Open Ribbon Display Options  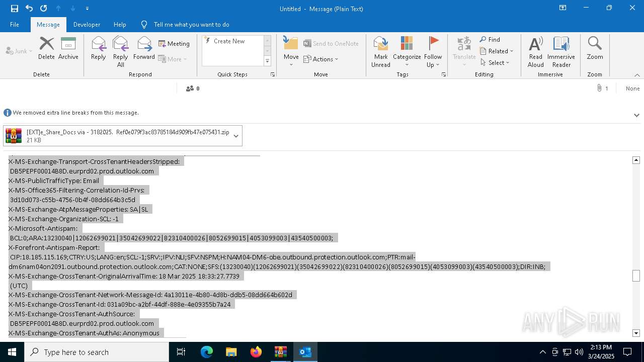(x=562, y=8)
